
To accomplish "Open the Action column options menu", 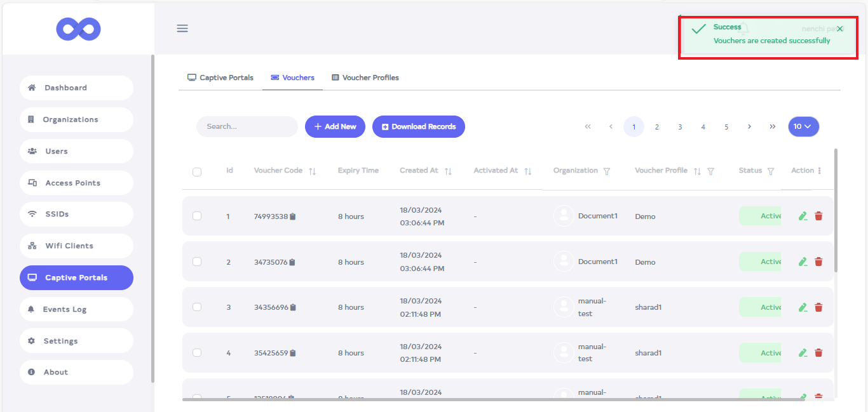I will point(819,171).
